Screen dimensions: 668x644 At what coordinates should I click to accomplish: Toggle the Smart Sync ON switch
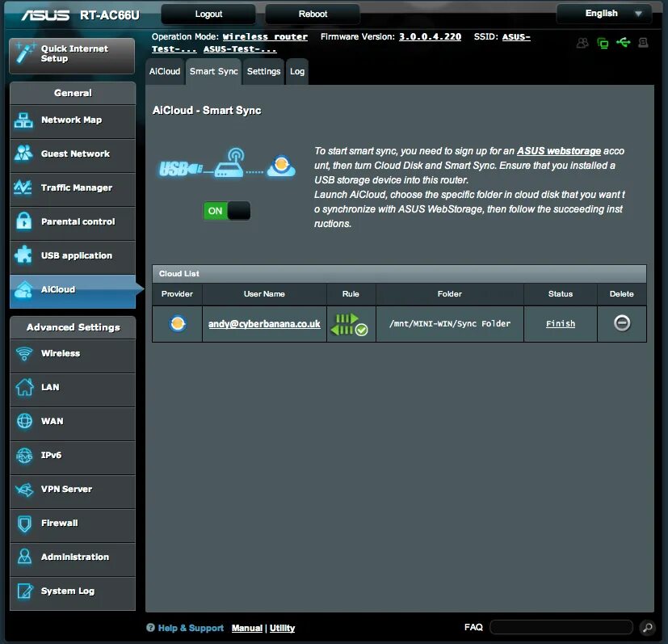click(227, 211)
